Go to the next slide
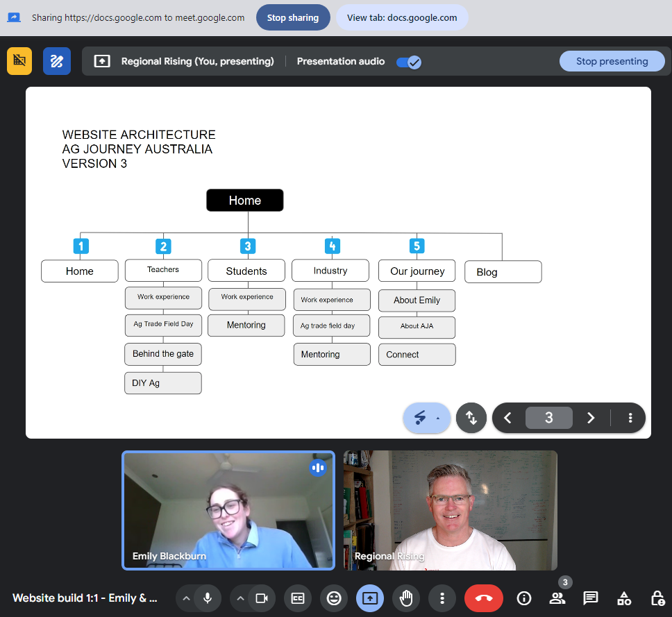 click(591, 418)
